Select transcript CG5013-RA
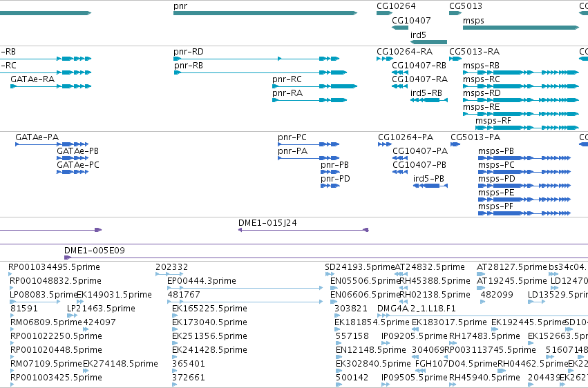The width and height of the screenshot is (588, 388). (455, 59)
